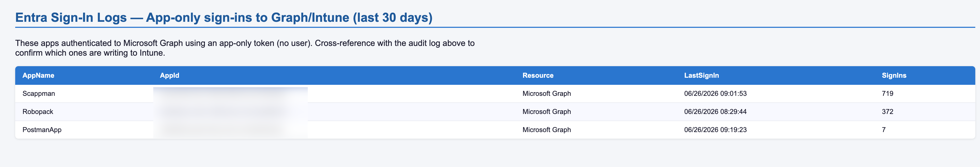The image size is (980, 167).
Task: Click the sign-in count 719
Action: [888, 93]
